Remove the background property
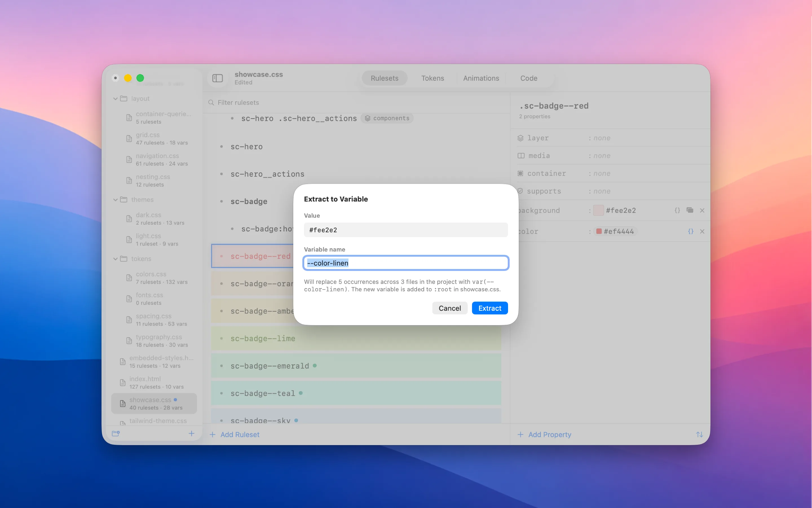This screenshot has height=508, width=812. click(702, 210)
